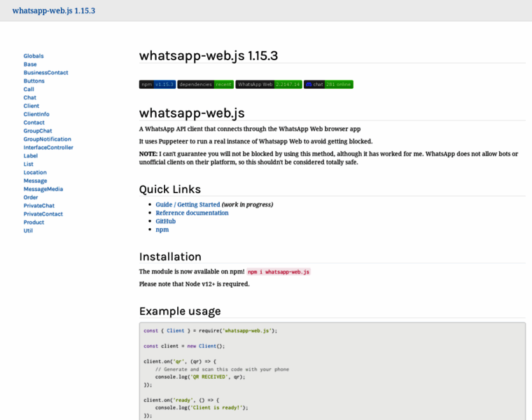This screenshot has height=420, width=532.
Task: Go to BusinessContact documentation
Action: point(45,73)
